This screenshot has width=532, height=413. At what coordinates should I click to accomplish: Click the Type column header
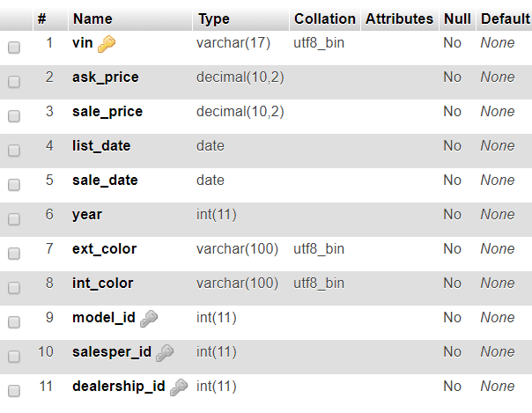pyautogui.click(x=214, y=19)
